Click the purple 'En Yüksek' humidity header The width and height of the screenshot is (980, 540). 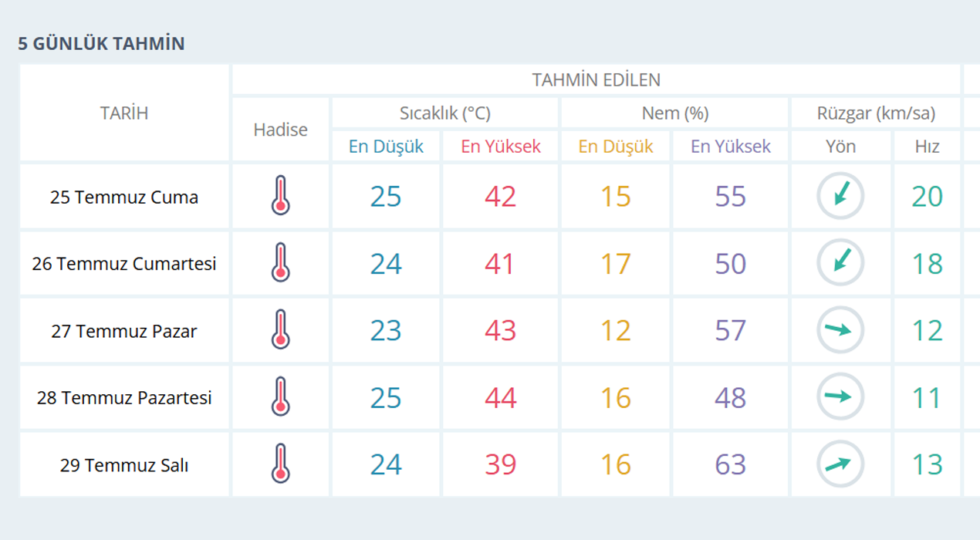coord(730,147)
